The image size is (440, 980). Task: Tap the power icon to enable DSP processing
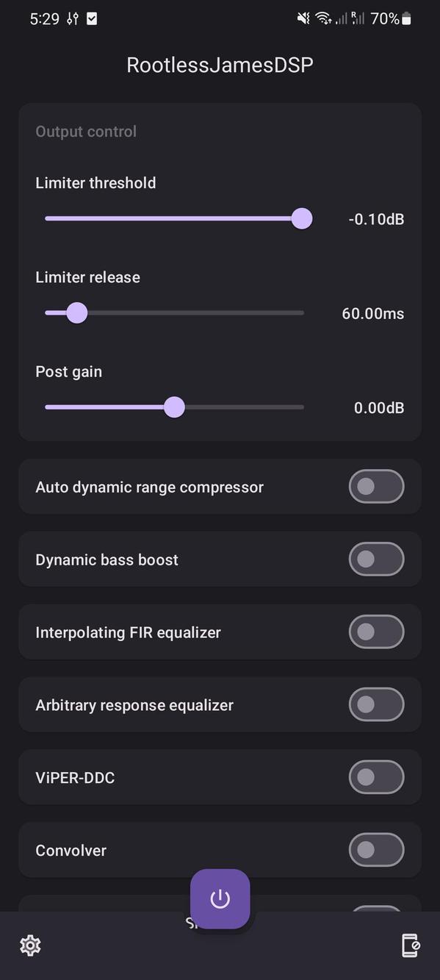(220, 898)
